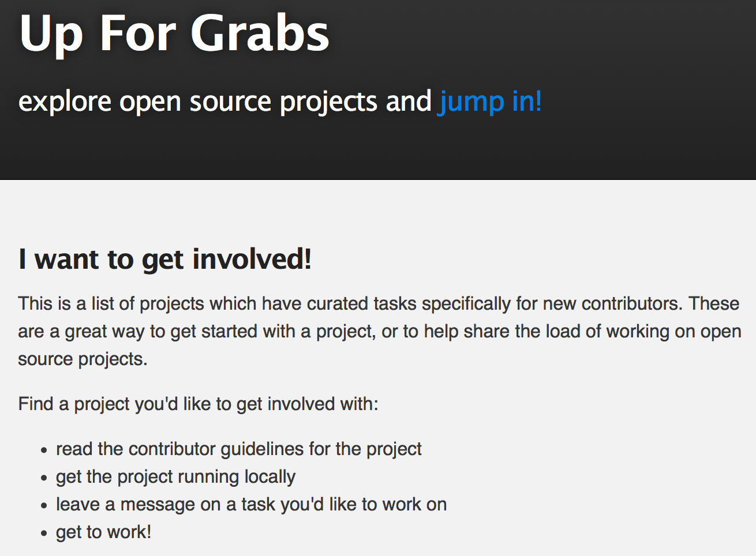The height and width of the screenshot is (556, 756).
Task: Click the "This is a list of projects" paragraph
Action: click(379, 331)
